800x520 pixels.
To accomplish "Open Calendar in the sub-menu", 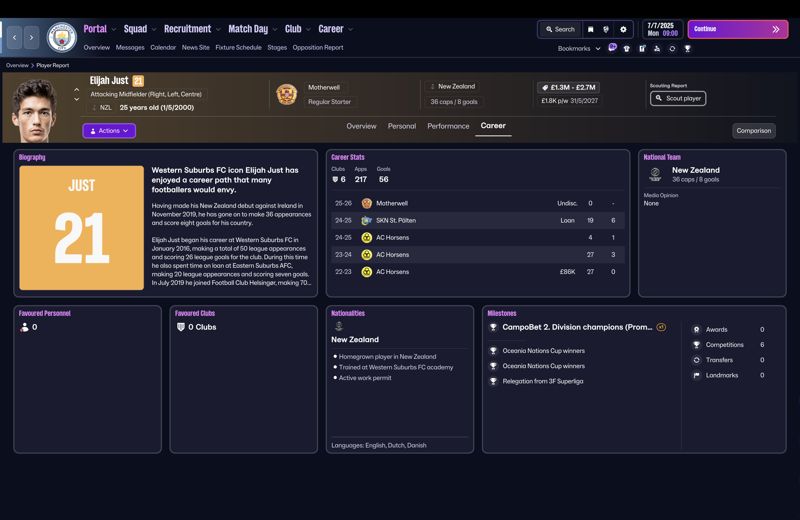I will pyautogui.click(x=163, y=47).
